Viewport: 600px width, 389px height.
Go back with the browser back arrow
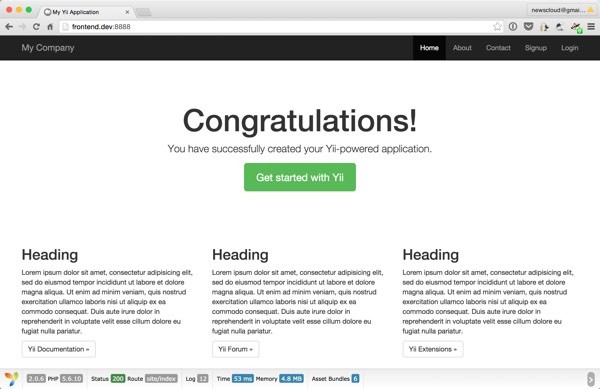click(9, 27)
